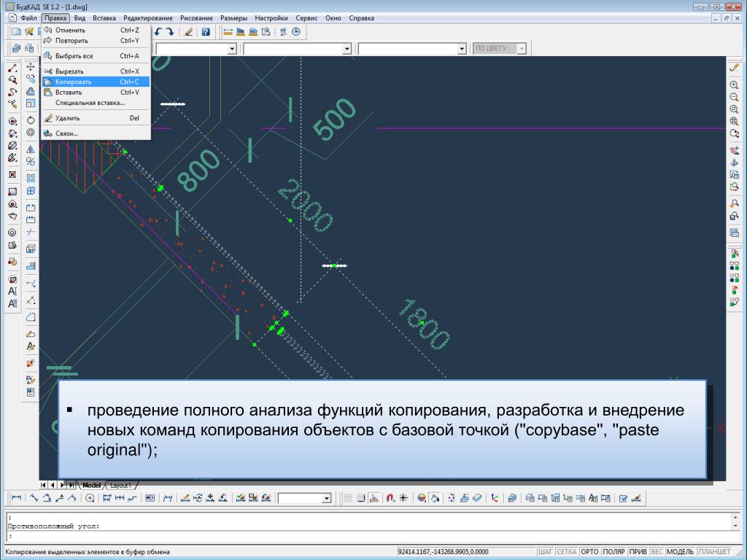
Task: Choose Удалить from the Правка menu
Action: pos(96,118)
